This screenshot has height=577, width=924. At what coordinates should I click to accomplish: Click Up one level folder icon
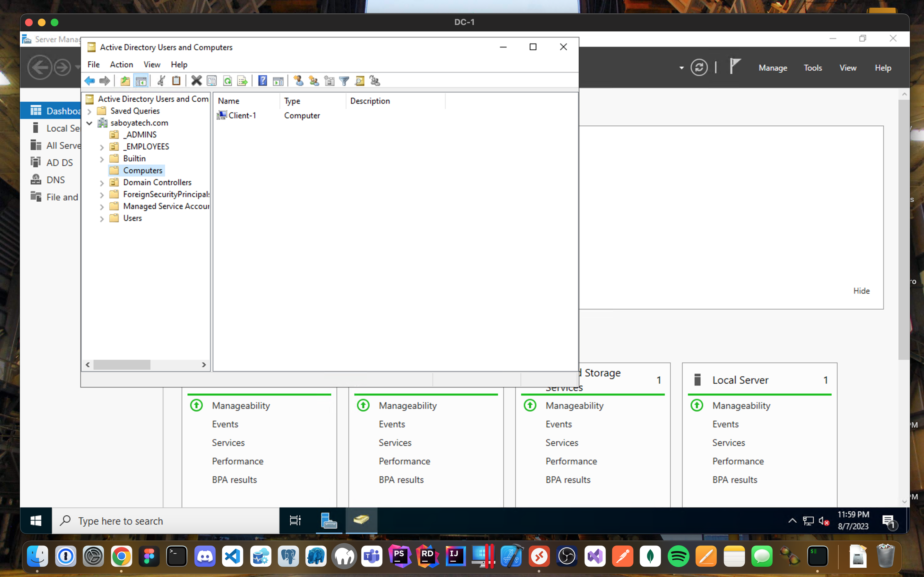tap(125, 80)
